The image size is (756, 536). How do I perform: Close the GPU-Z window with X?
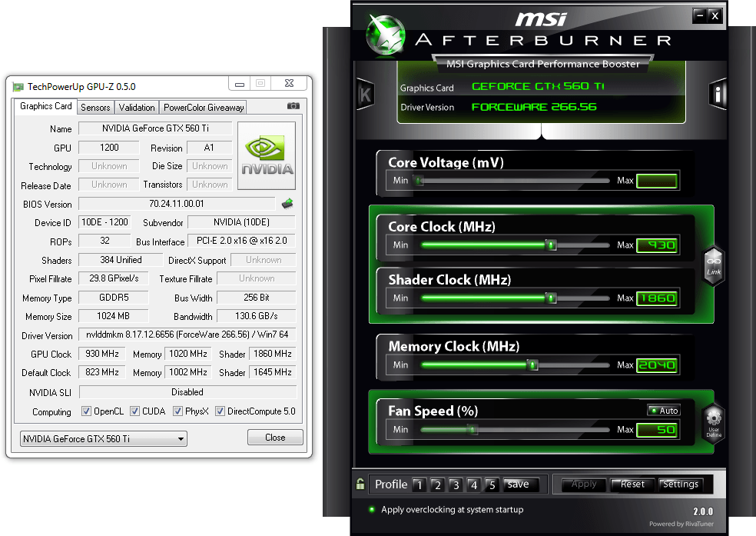[290, 84]
